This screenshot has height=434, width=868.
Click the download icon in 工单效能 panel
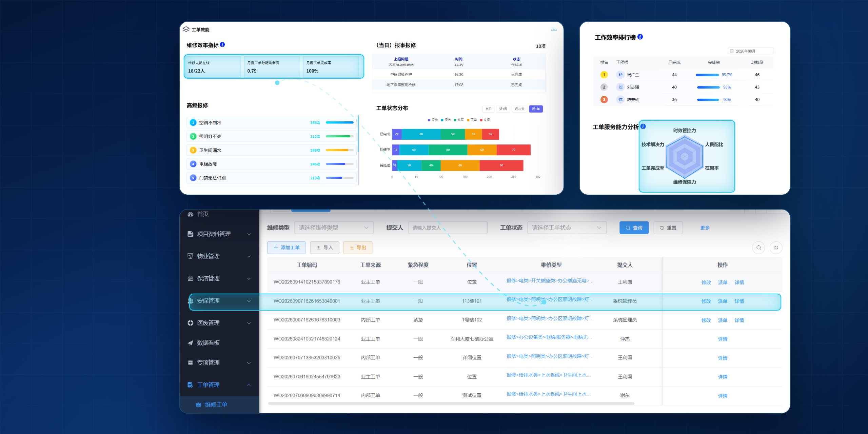pos(554,29)
